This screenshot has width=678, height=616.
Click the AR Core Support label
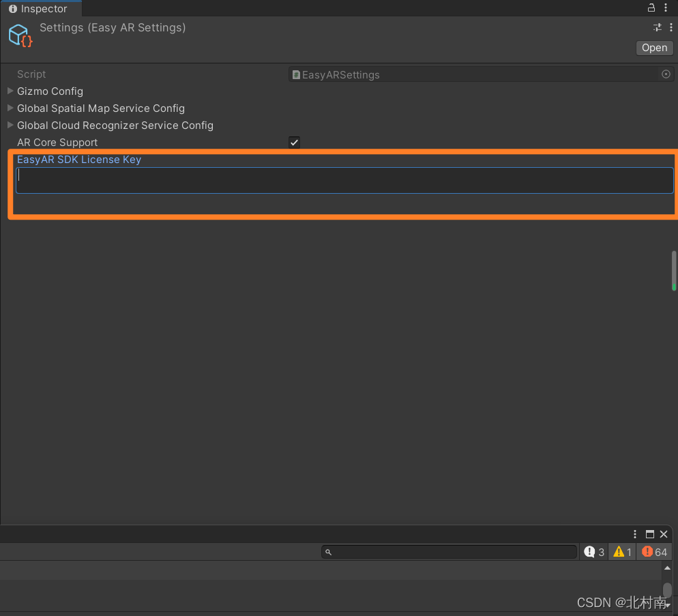point(57,143)
